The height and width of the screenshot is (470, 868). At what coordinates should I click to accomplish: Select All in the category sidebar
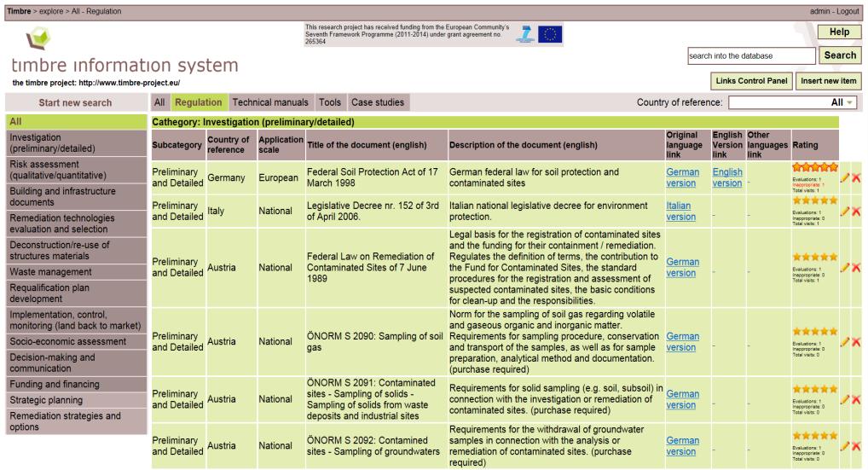point(77,122)
